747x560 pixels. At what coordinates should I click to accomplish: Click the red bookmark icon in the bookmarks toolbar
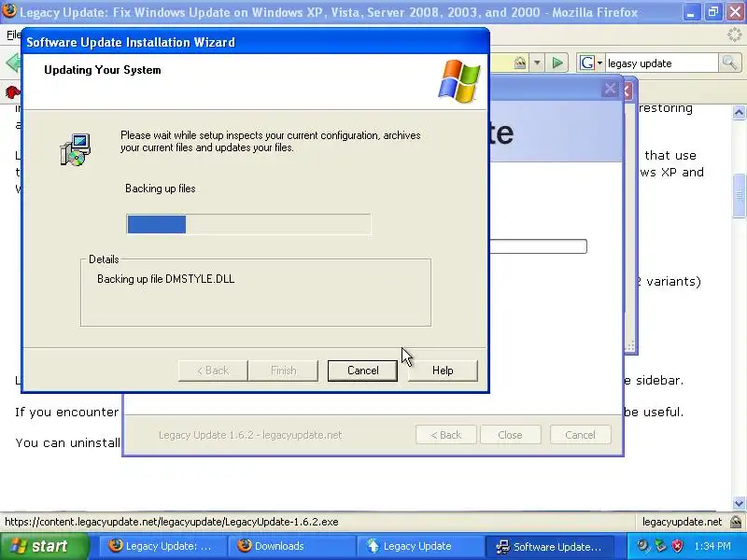(x=12, y=91)
